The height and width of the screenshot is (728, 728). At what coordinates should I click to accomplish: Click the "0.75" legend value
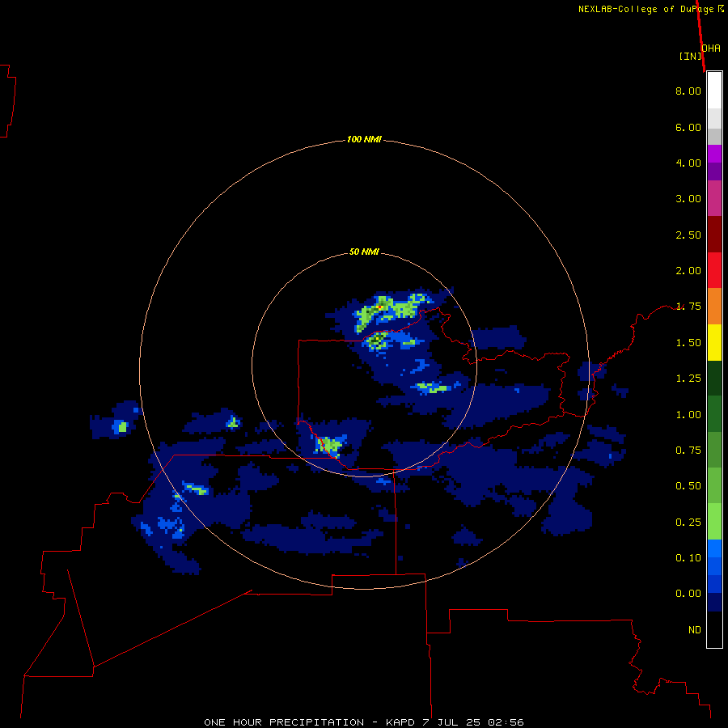(688, 451)
